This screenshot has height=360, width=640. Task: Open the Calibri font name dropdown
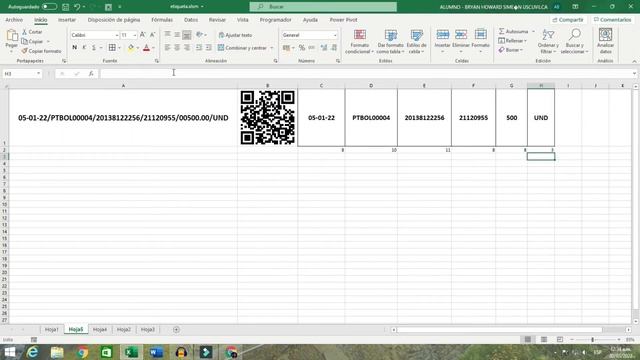[x=116, y=36]
